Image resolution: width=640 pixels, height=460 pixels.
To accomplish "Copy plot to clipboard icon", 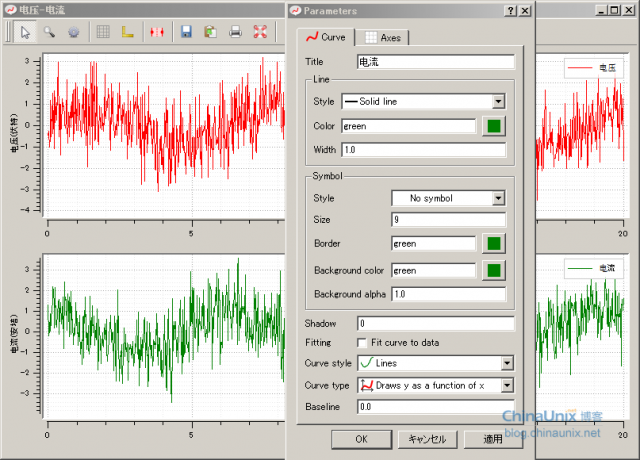I will click(210, 32).
